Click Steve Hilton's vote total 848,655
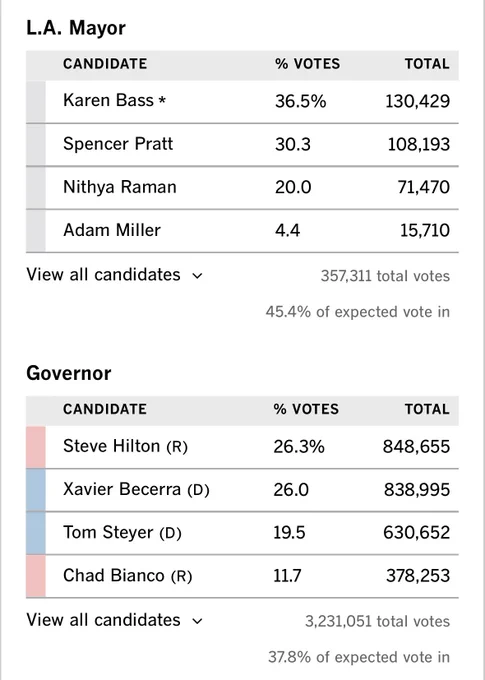The height and width of the screenshot is (680, 485). 416,447
